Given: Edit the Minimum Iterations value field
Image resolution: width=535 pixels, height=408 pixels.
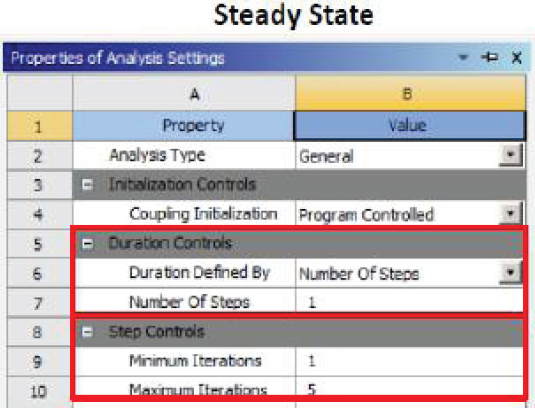Looking at the screenshot, I should pos(409,361).
